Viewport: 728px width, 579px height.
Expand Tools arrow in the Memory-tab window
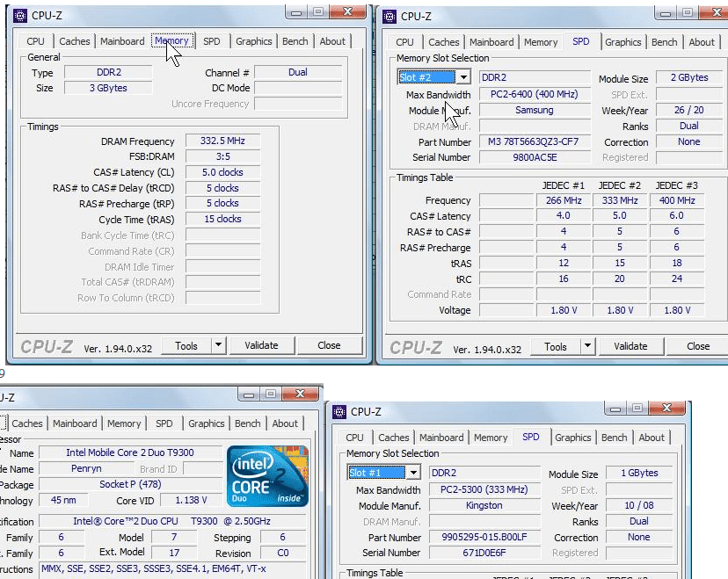[218, 345]
